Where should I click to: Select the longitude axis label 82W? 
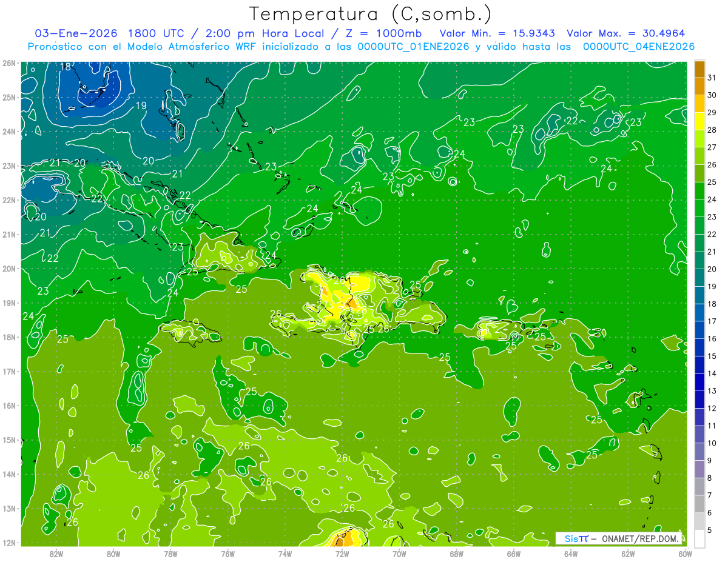(x=56, y=553)
